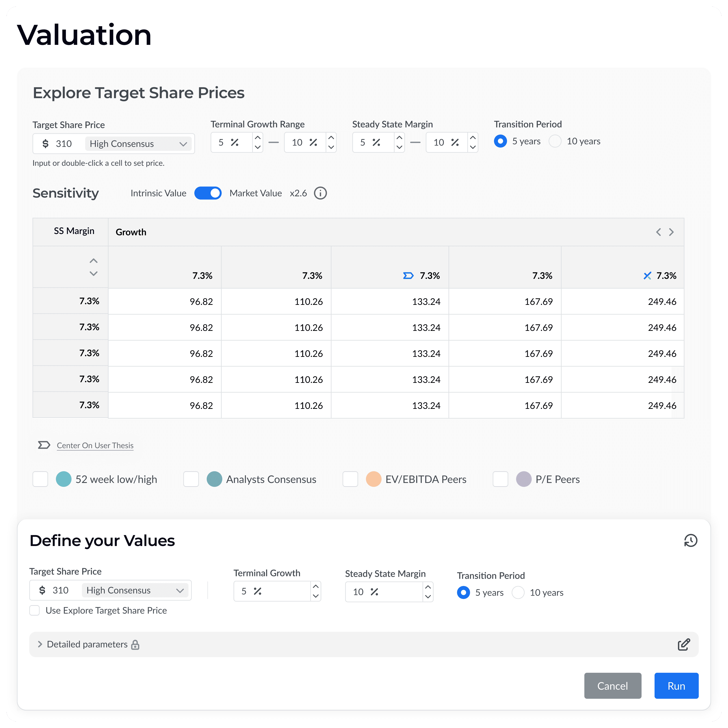
Task: Click the dollar sign in Target Share Price field
Action: [x=45, y=144]
